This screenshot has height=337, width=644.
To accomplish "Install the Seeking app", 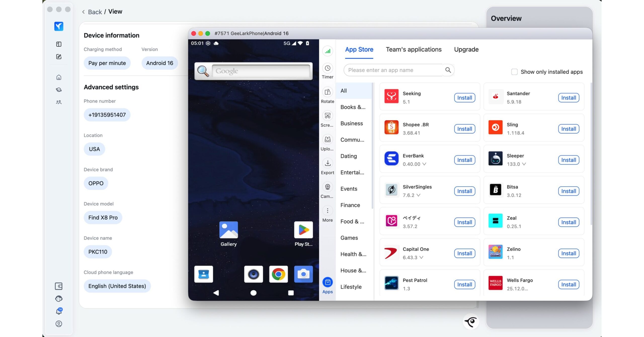I will coord(464,98).
